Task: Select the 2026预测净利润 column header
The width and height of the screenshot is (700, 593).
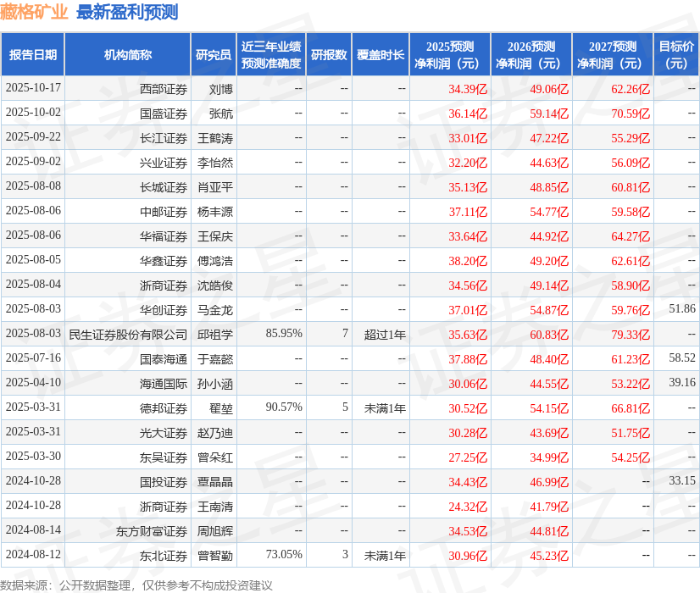Action: (x=531, y=54)
